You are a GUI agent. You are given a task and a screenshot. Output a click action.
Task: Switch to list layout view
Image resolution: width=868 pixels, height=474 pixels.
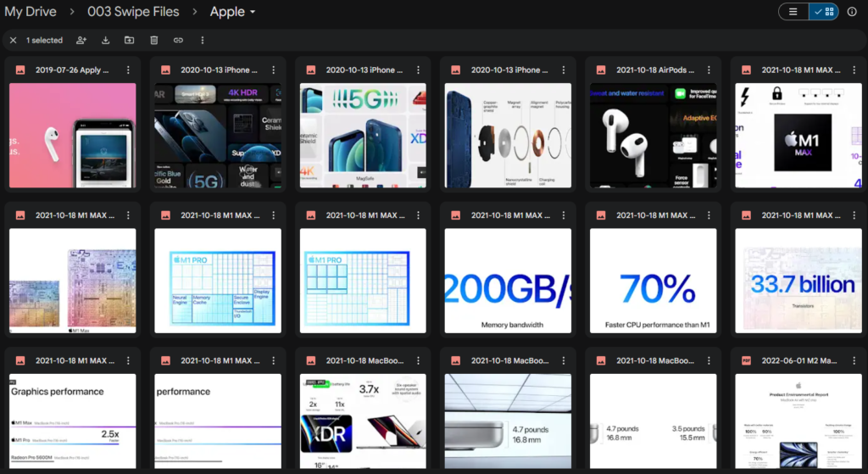(x=793, y=12)
